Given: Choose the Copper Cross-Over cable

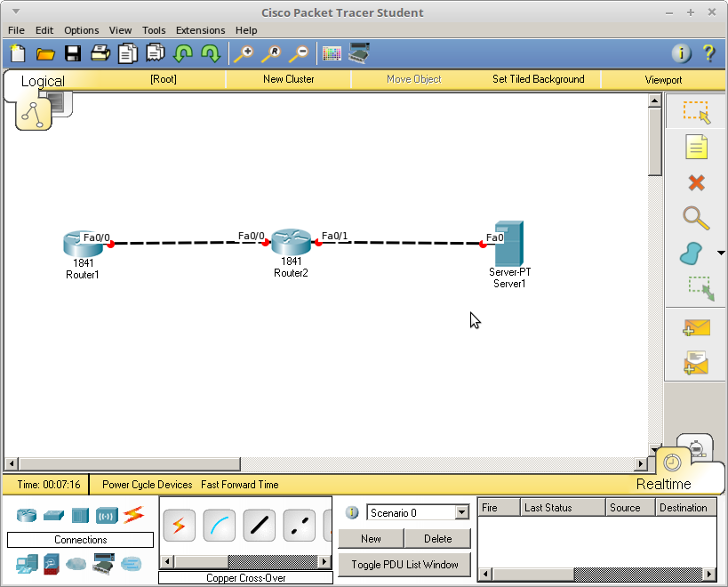Looking at the screenshot, I should point(299,526).
